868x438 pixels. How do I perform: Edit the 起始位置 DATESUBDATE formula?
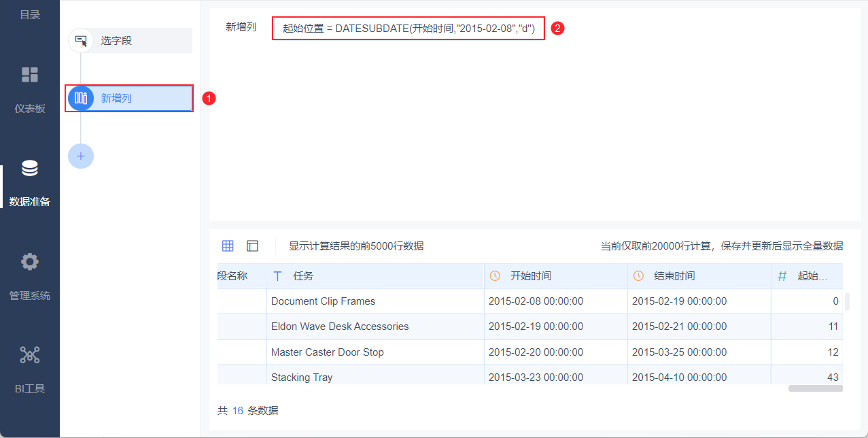[409, 29]
